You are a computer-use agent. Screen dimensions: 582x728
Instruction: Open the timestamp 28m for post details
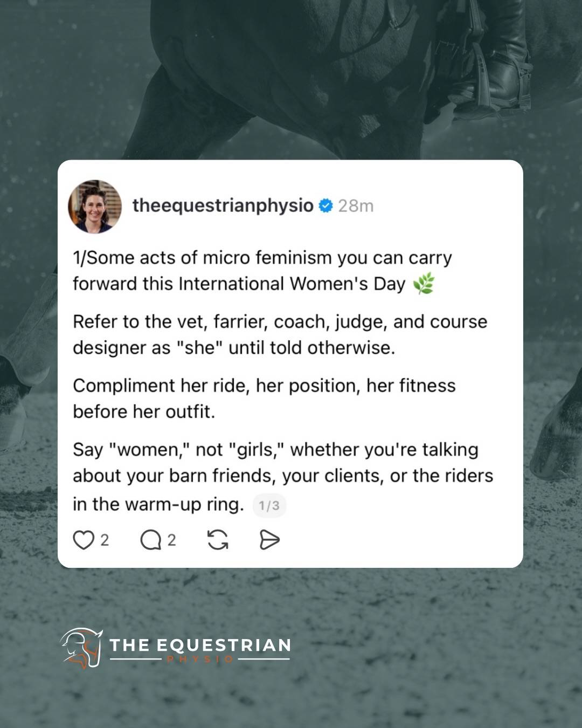click(x=356, y=205)
